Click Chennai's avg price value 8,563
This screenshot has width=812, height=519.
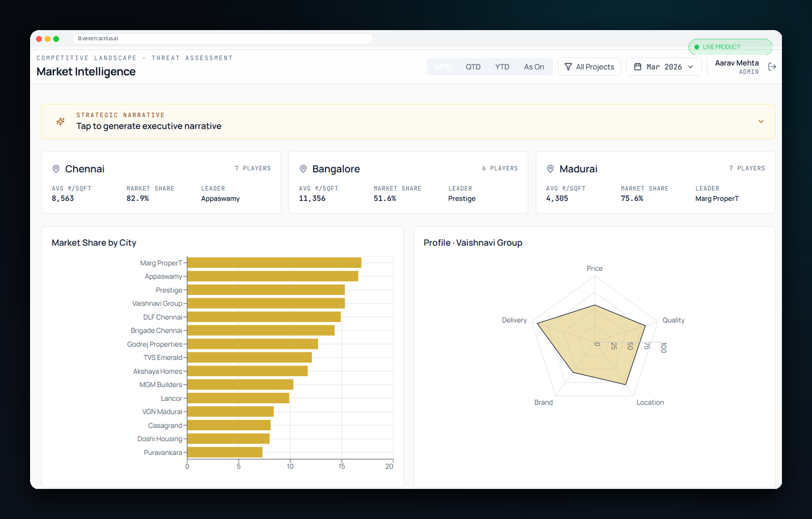[x=63, y=198]
